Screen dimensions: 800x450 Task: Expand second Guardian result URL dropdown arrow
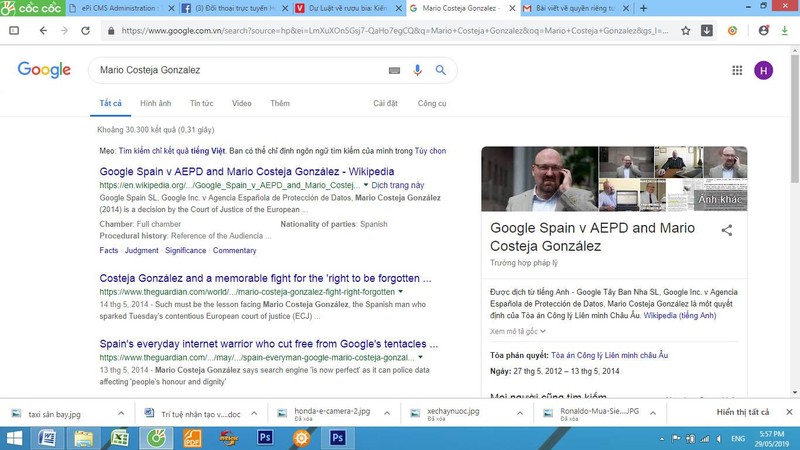point(420,357)
